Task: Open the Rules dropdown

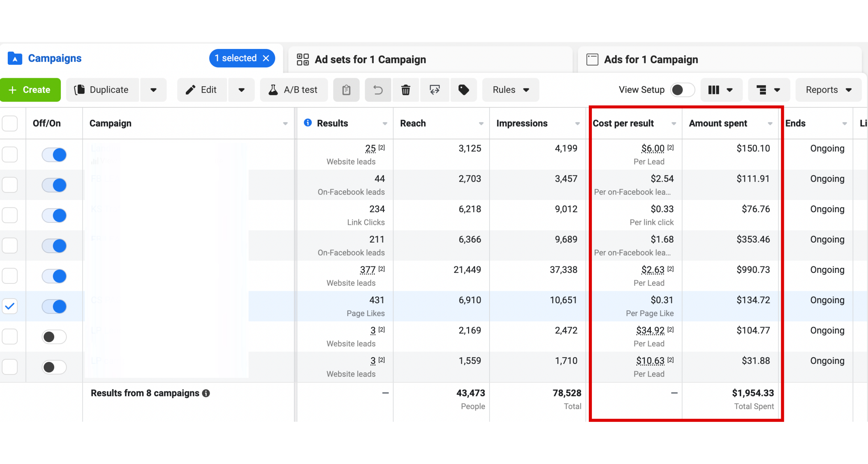Action: (510, 90)
